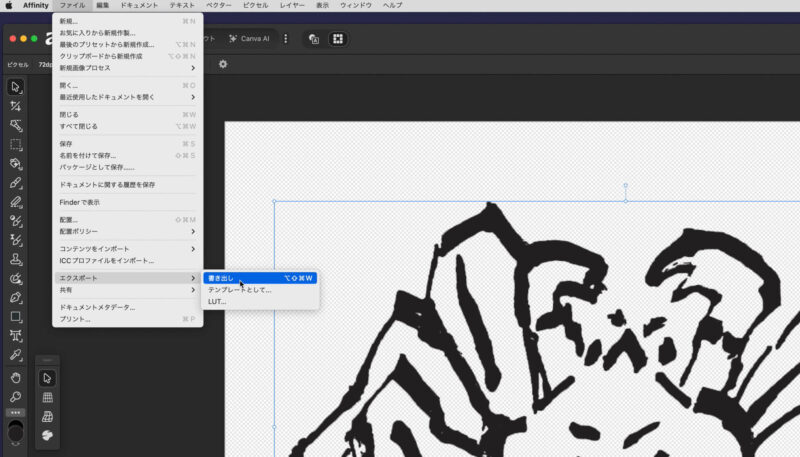The image size is (800, 457).
Task: Choose 名前を付けて保存… menu entry
Action: pyautogui.click(x=128, y=156)
